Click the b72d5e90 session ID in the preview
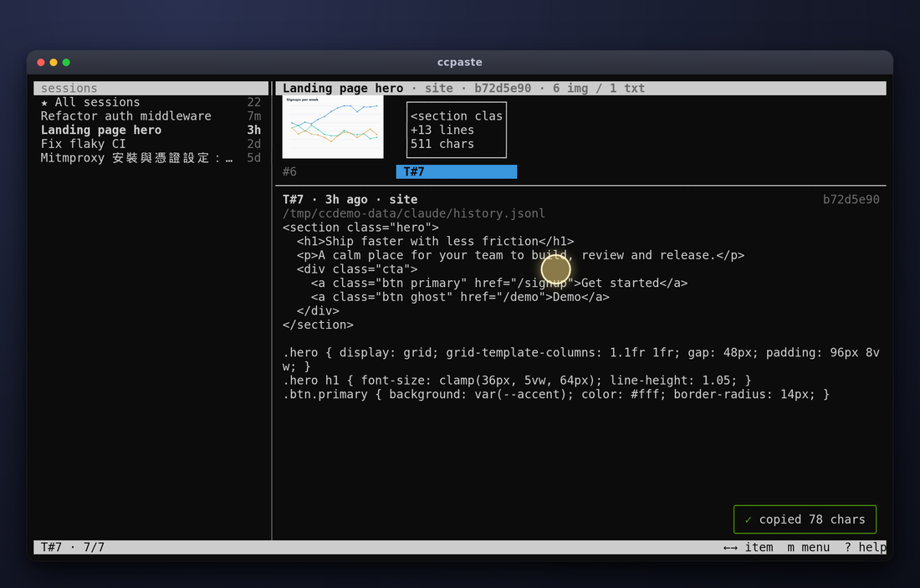 851,200
